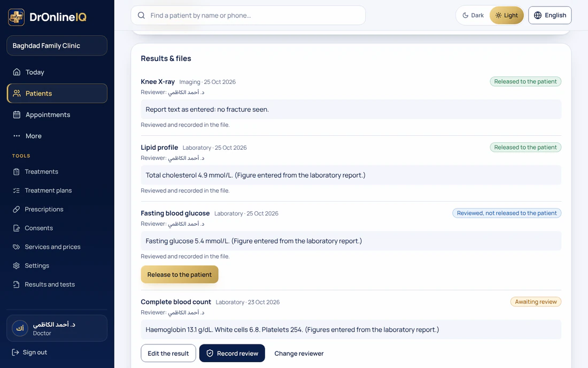Focus the find a patient search field
Screen dimensions: 588x368
tap(248, 16)
